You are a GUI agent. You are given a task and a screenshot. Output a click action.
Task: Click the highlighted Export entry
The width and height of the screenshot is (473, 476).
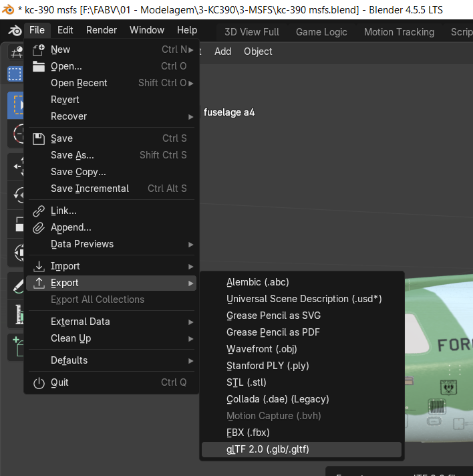tap(112, 283)
